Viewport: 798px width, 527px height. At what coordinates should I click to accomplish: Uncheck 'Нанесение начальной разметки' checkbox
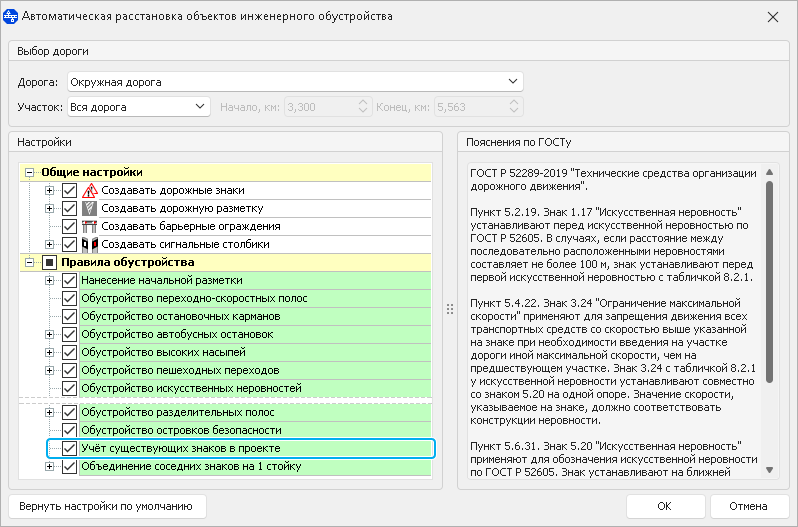tap(70, 280)
